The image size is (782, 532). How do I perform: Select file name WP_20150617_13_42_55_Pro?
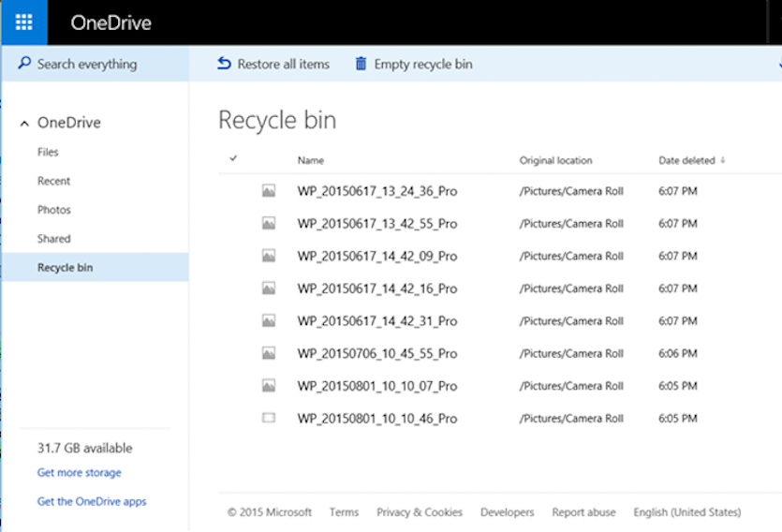tap(377, 224)
